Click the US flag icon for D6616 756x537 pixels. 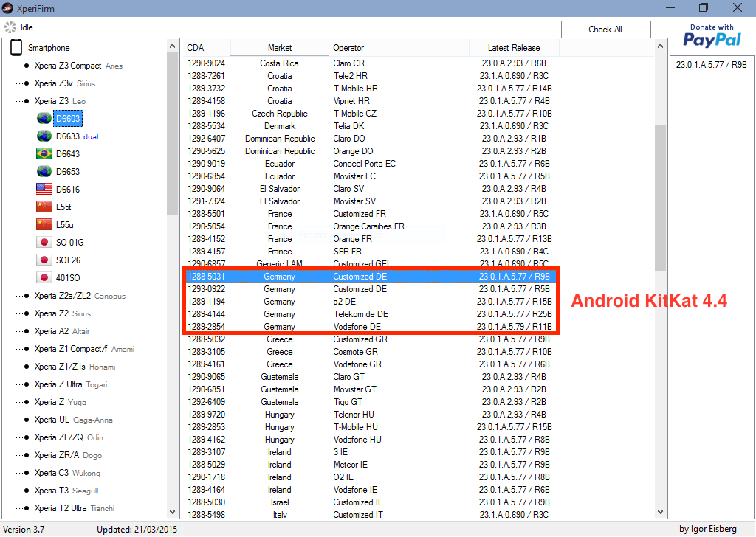[44, 190]
